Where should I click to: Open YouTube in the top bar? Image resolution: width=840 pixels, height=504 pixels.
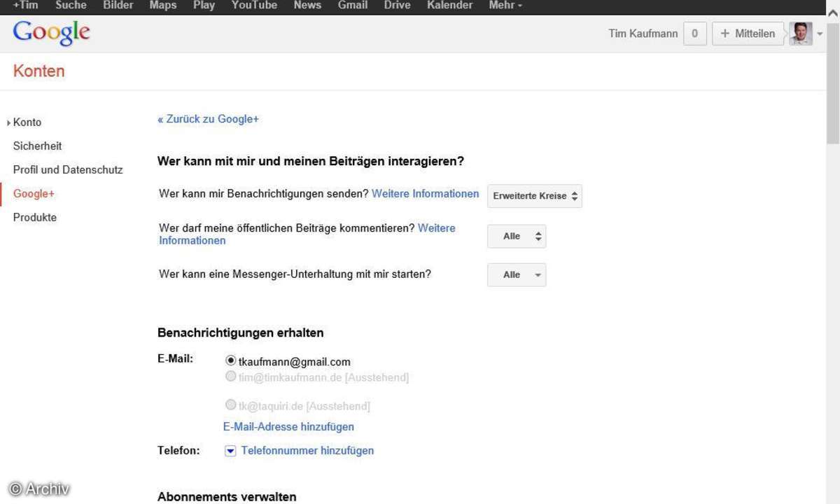(x=254, y=6)
